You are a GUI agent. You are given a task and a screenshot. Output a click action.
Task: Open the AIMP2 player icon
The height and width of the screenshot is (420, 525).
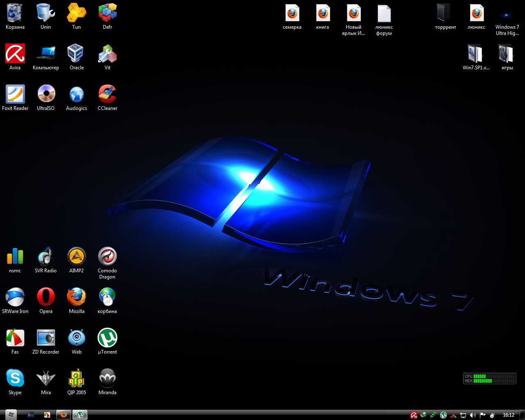[x=77, y=260]
